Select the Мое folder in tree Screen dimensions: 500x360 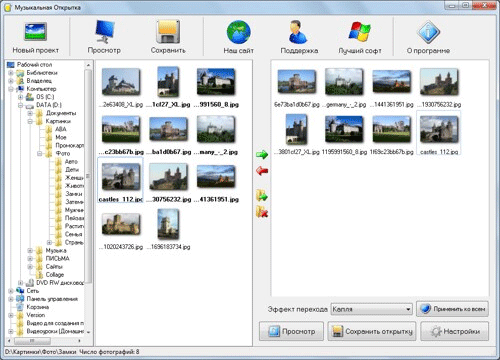click(x=61, y=137)
